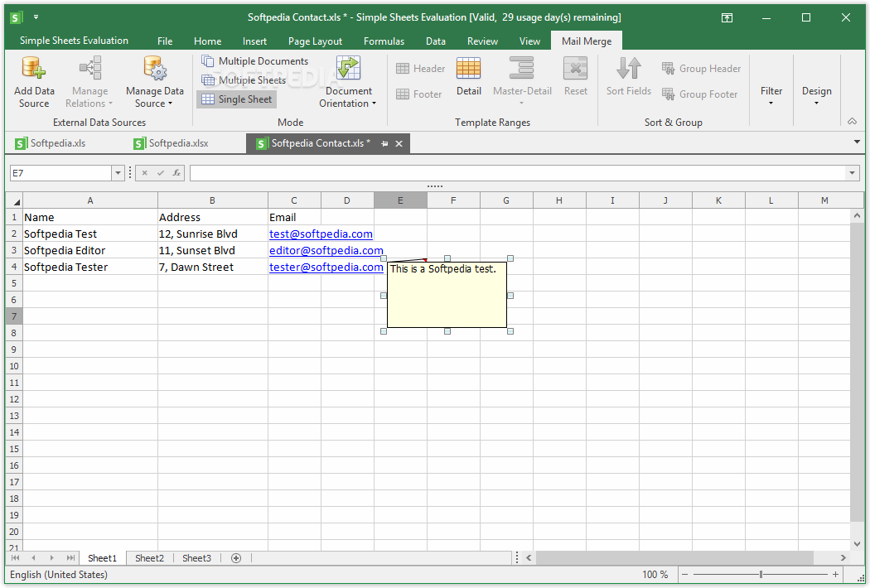Go to last sheet navigation arrow
This screenshot has width=870, height=588.
pyautogui.click(x=70, y=558)
